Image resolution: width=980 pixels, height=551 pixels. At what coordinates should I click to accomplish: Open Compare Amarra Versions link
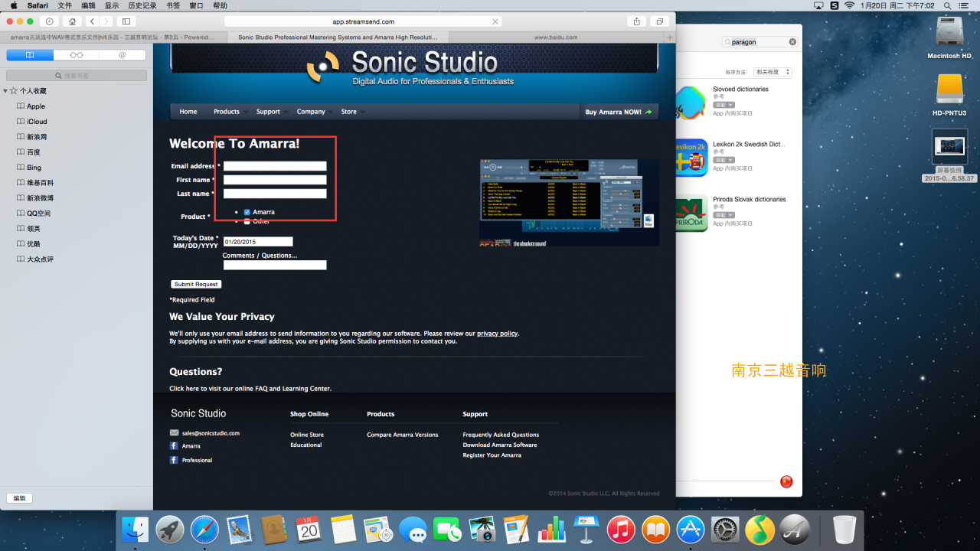pos(403,435)
